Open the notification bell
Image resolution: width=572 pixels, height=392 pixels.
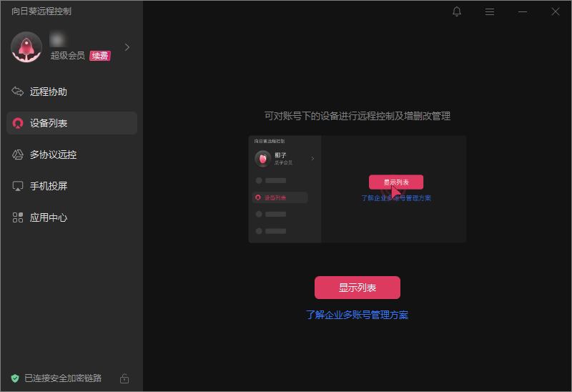click(457, 11)
